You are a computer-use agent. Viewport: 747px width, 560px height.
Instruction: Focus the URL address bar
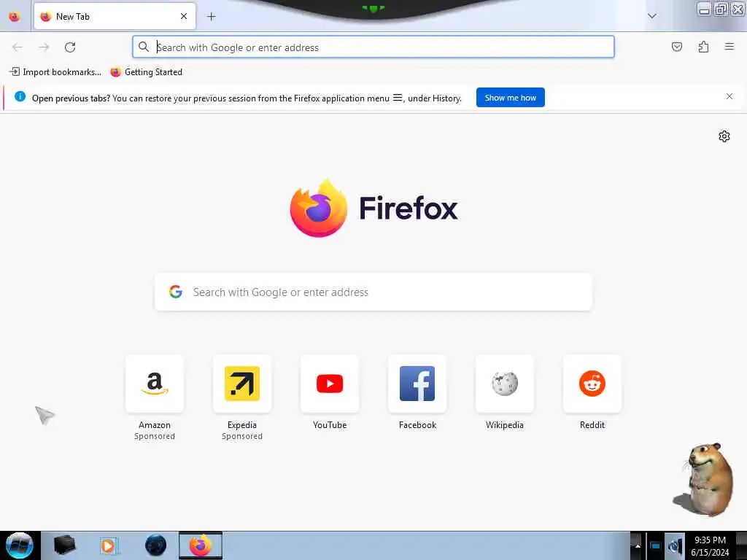pyautogui.click(x=373, y=47)
